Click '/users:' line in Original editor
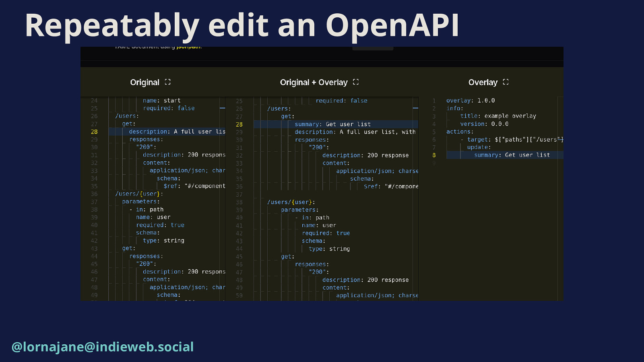 click(127, 116)
